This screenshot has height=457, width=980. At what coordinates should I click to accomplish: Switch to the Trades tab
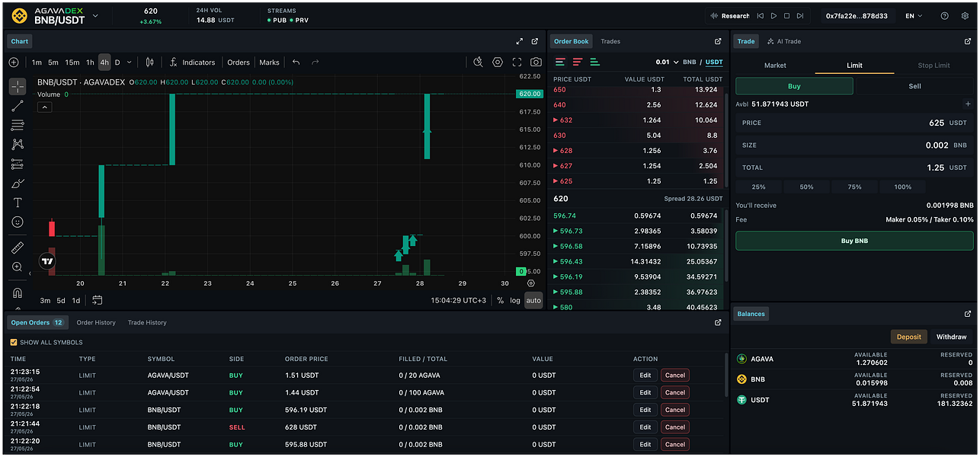pyautogui.click(x=610, y=41)
